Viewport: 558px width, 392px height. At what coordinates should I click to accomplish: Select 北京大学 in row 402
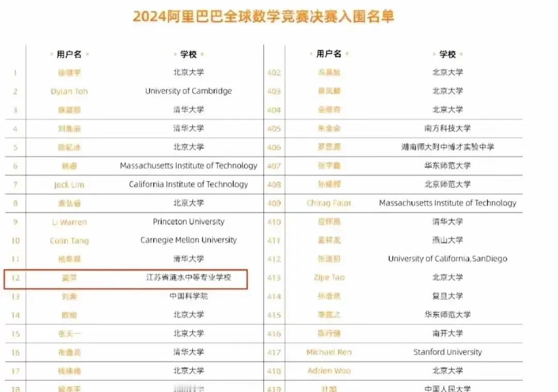(447, 73)
